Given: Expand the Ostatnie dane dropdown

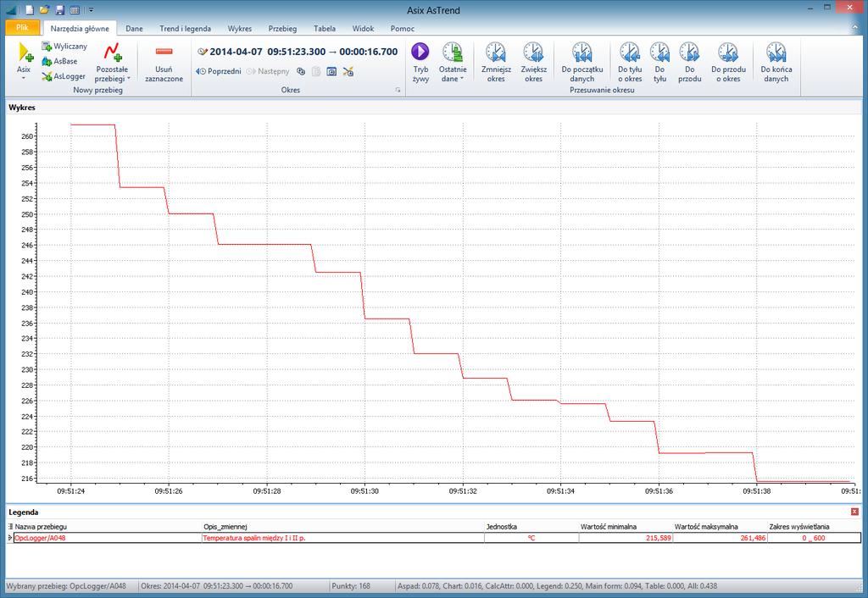Looking at the screenshot, I should coord(453,62).
